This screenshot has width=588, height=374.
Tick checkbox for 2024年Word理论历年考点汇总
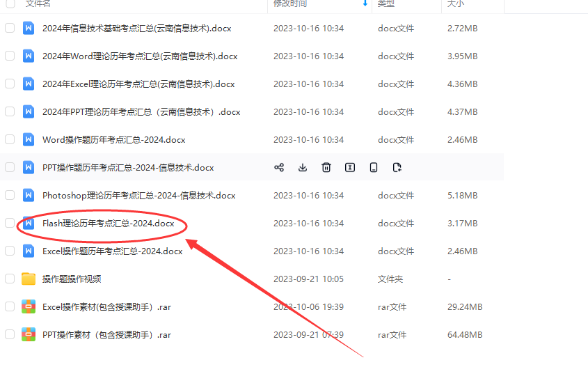point(10,56)
